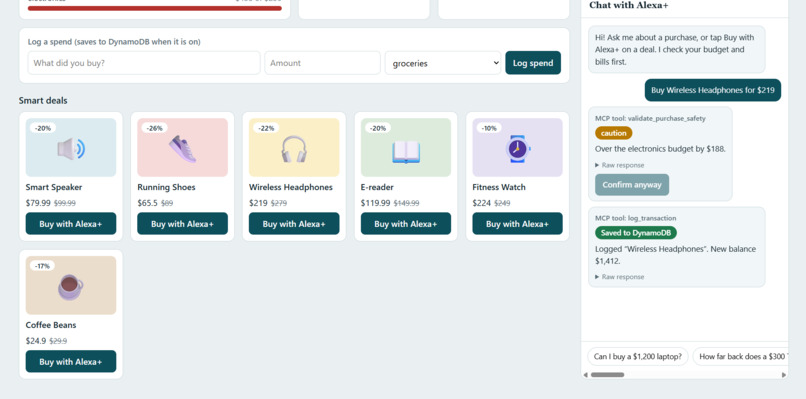
Task: Buy the E-reader with Alexa+
Action: click(x=406, y=224)
